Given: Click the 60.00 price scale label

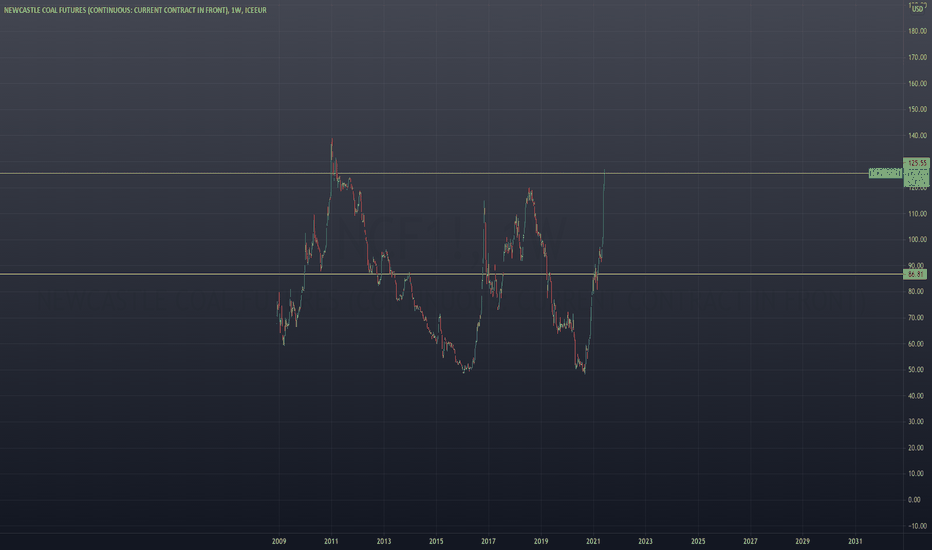Looking at the screenshot, I should (x=916, y=344).
